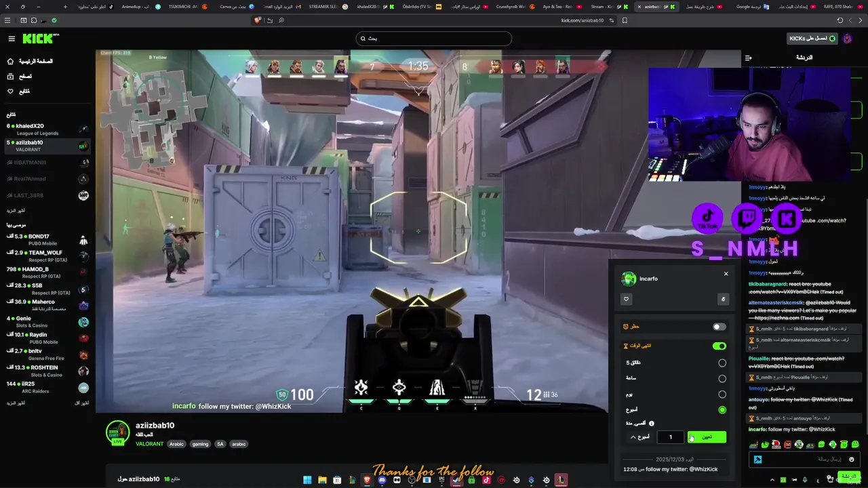Close the incarfo user card
The image size is (868, 488).
(726, 274)
